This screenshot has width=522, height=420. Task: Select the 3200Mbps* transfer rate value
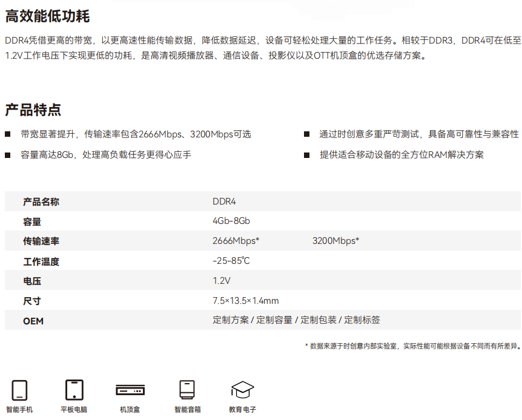(x=334, y=241)
